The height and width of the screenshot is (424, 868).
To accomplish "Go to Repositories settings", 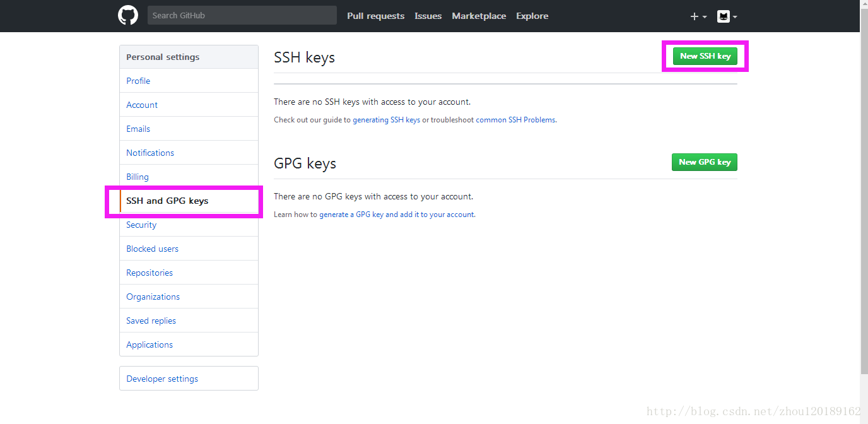I will [x=189, y=273].
